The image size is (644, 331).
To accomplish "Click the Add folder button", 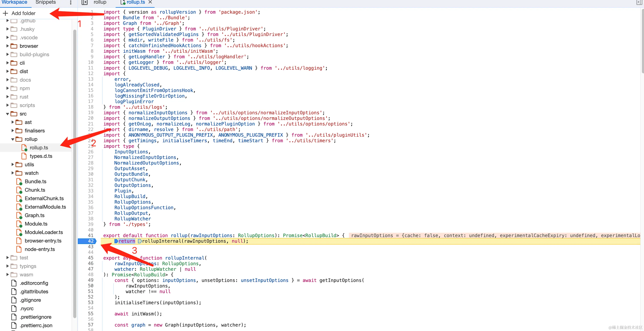I will 23,13.
